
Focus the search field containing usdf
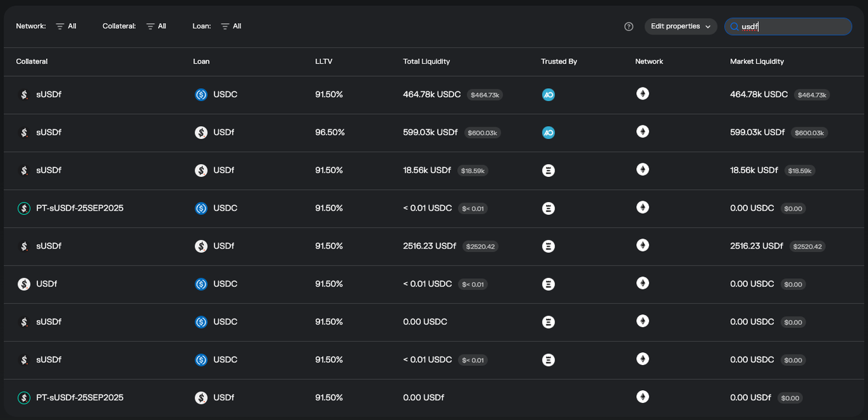click(x=788, y=26)
